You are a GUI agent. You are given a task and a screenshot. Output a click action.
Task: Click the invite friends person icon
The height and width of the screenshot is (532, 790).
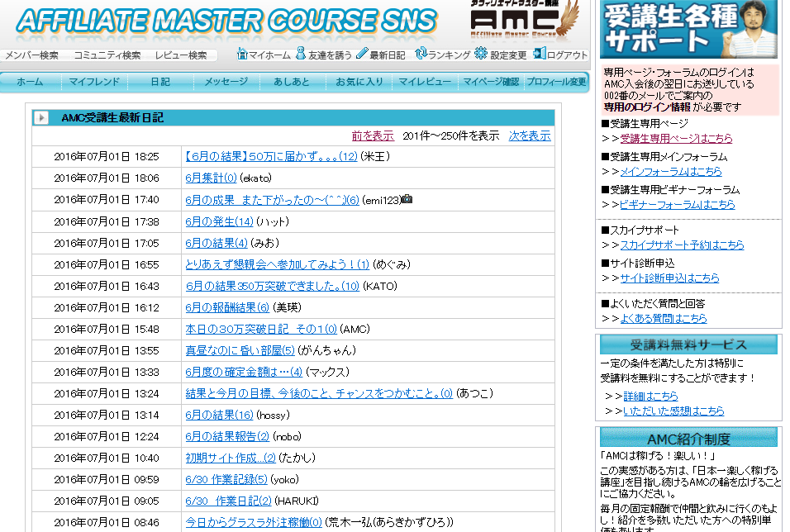pyautogui.click(x=301, y=54)
